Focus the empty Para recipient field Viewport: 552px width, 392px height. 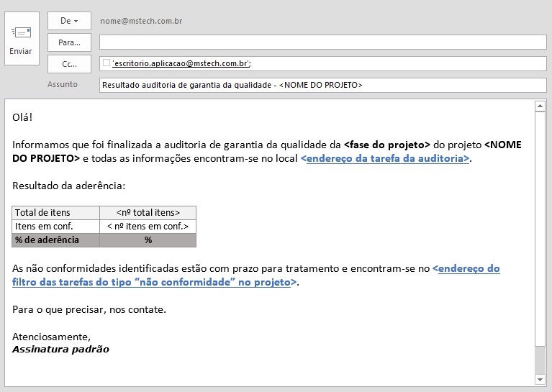[323, 42]
